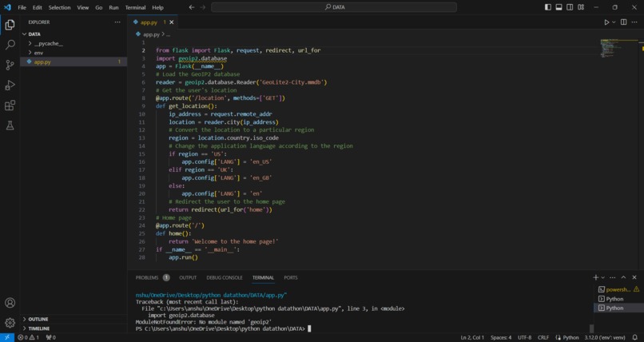Image resolution: width=644 pixels, height=342 pixels.
Task: Open the Edit menu
Action: click(38, 7)
